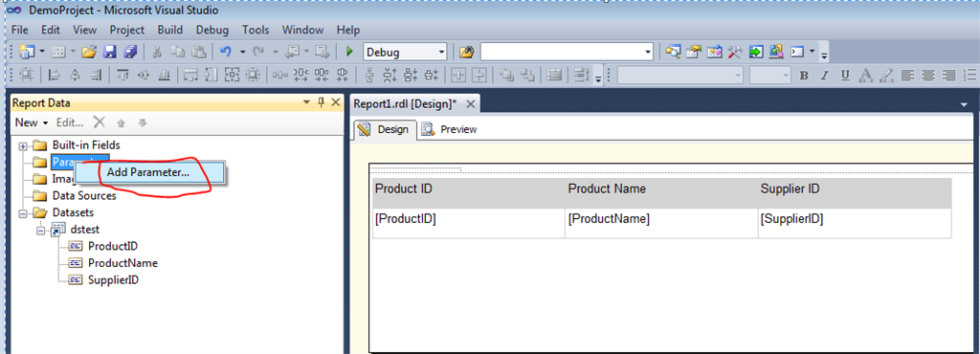This screenshot has width=980, height=354.
Task: Open the Tools menu
Action: click(x=256, y=30)
